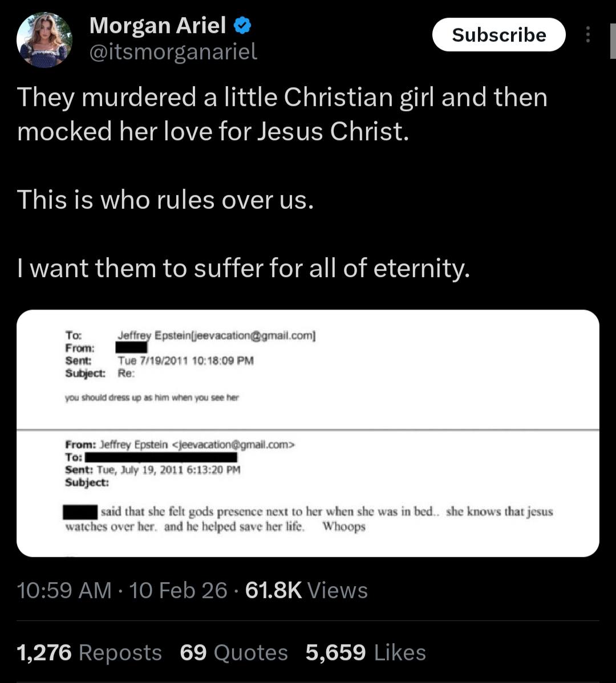The height and width of the screenshot is (683, 616).
Task: Open the attached email screenshot image
Action: click(x=308, y=433)
